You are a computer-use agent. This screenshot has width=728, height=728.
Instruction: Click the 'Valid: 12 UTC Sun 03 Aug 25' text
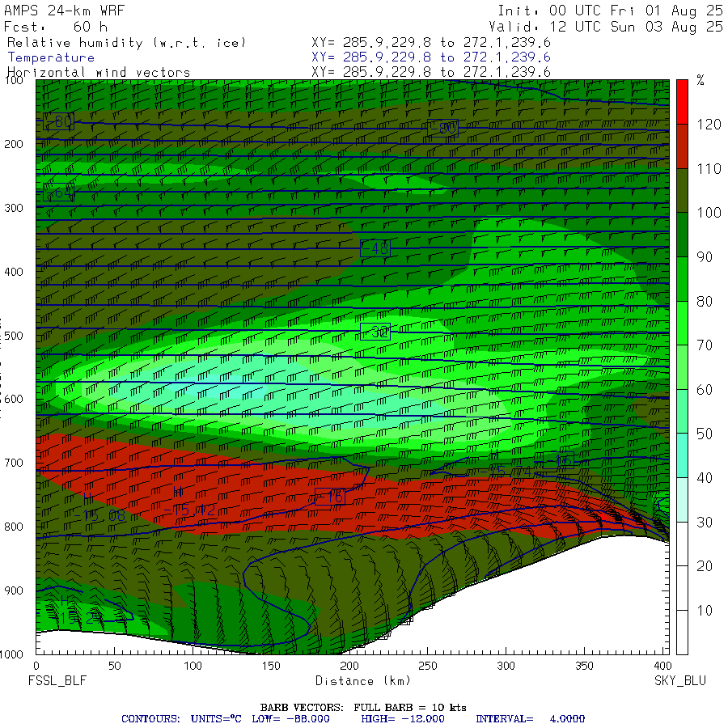pos(606,27)
